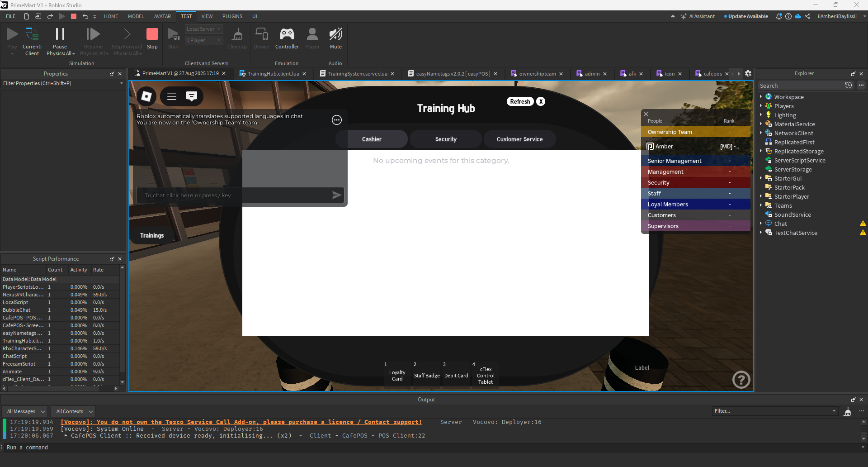The height and width of the screenshot is (467, 868).
Task: Open Pause Physics All dropdown arrow
Action: [x=73, y=53]
